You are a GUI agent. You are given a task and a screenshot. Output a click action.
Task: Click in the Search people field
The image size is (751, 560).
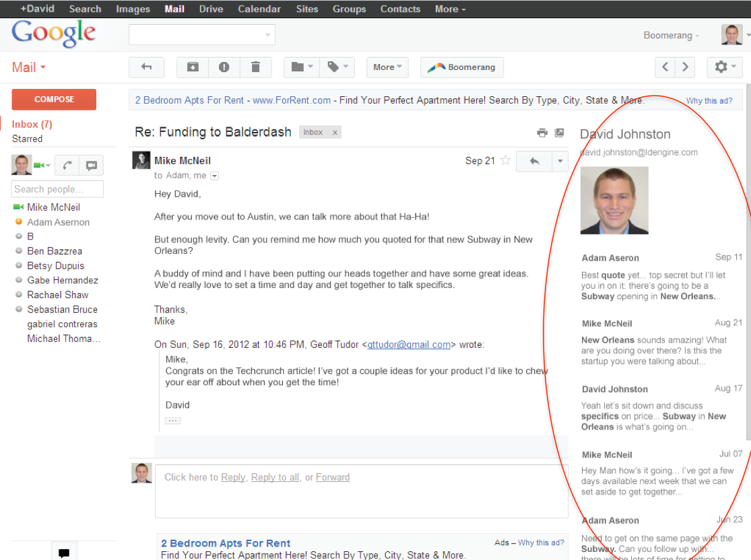(x=57, y=189)
